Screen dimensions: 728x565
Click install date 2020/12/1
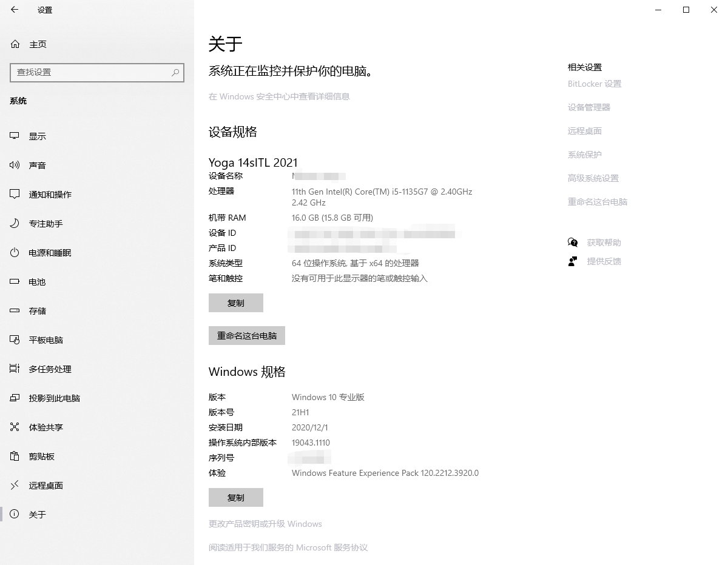tap(309, 427)
